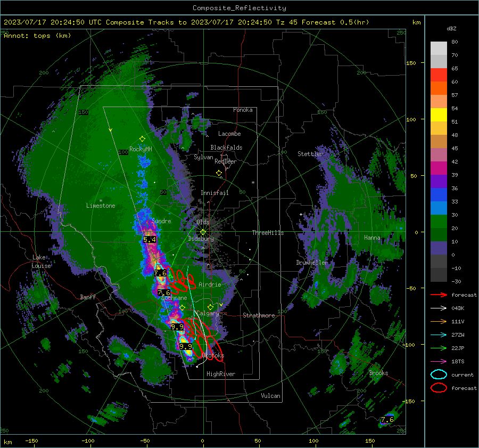Screen dimensions: 479x448
Task: Pick the 33 dBZ light blue swatch
Action: tap(439, 208)
